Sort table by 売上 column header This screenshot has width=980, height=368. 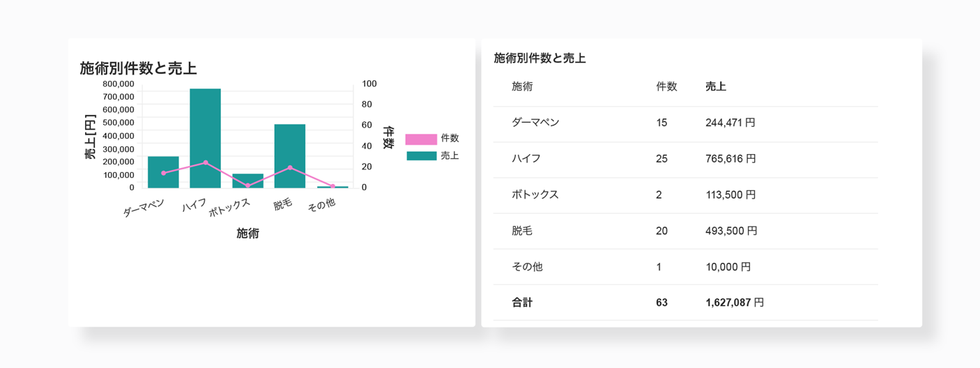coord(716,86)
